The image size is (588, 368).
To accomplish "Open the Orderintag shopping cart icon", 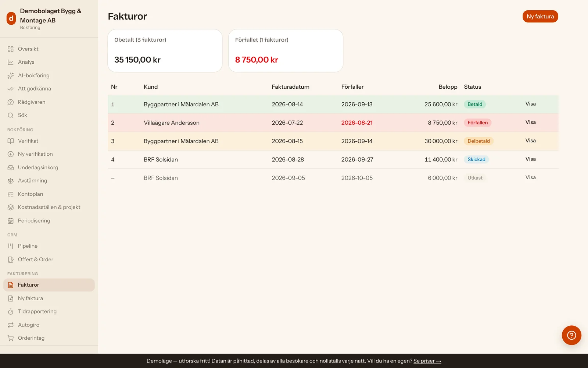I will tap(11, 338).
